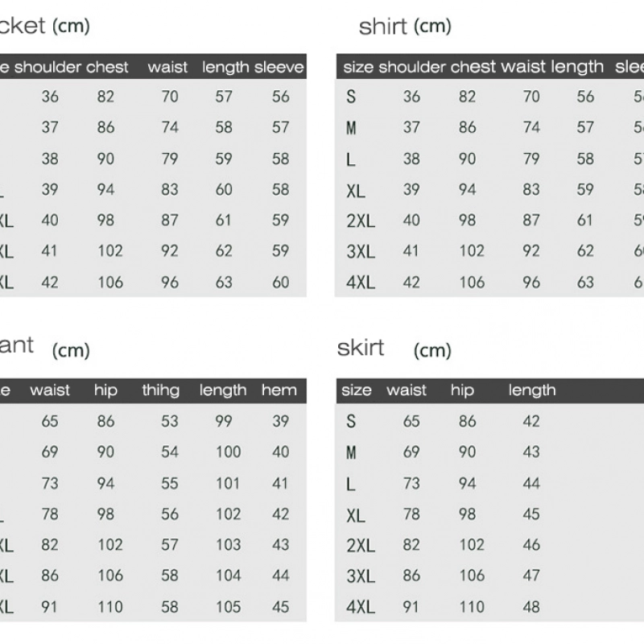Click the size XL label in skirt table

[356, 515]
